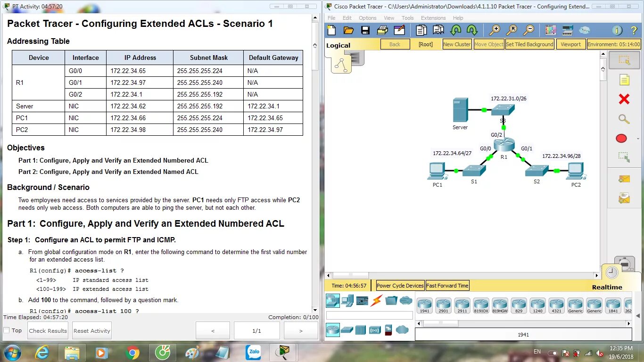Go to previous instruction page
The image size is (644, 362).
(x=213, y=331)
